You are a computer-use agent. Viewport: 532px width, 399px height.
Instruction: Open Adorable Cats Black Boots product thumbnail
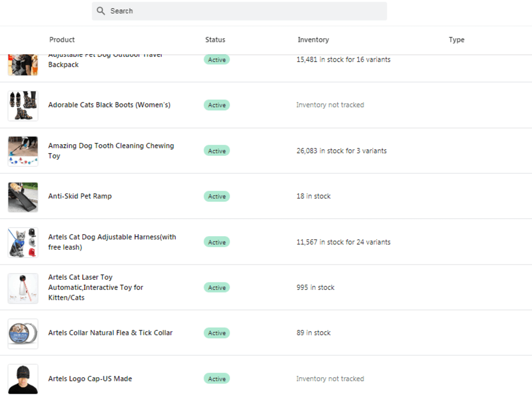(x=23, y=105)
